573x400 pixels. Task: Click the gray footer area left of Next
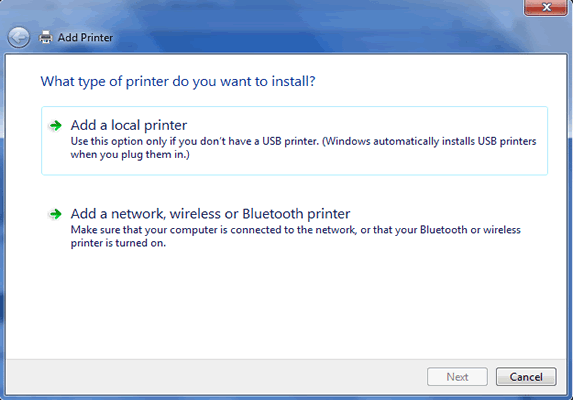[x=216, y=377]
